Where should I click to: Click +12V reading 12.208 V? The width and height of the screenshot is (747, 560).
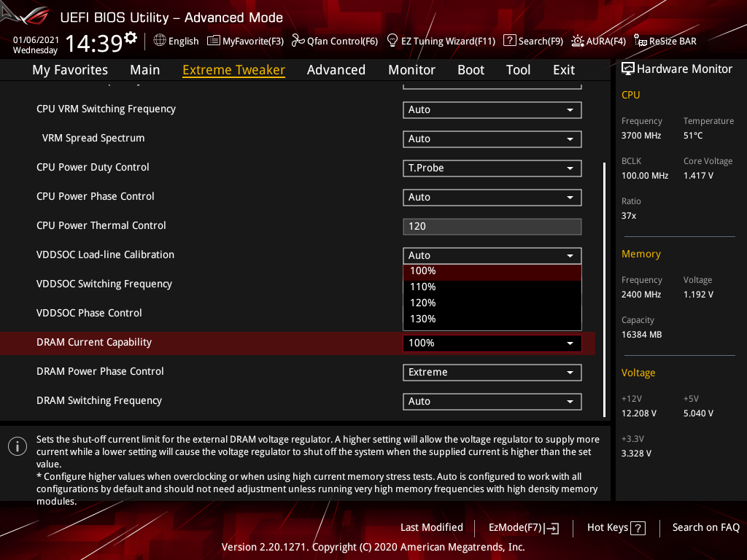(x=639, y=413)
